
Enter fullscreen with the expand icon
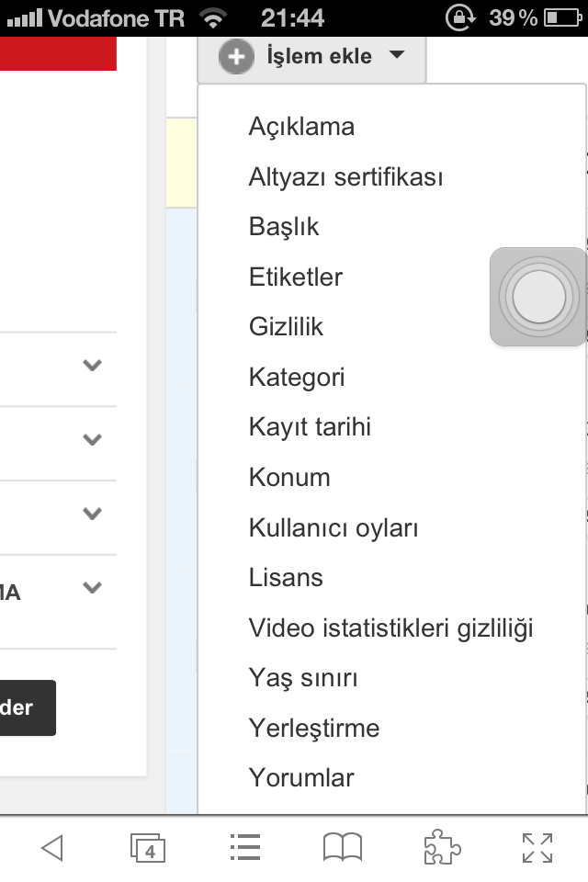536,848
